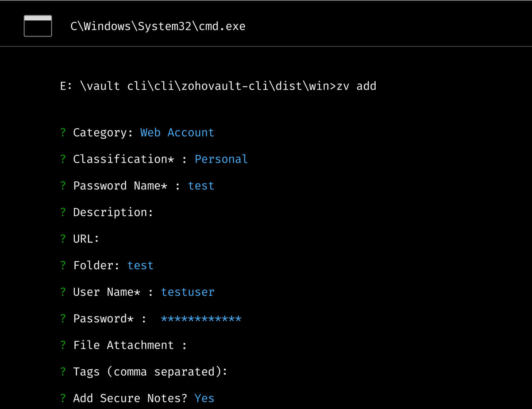
Task: Click the empty Description input area
Action: (166, 212)
